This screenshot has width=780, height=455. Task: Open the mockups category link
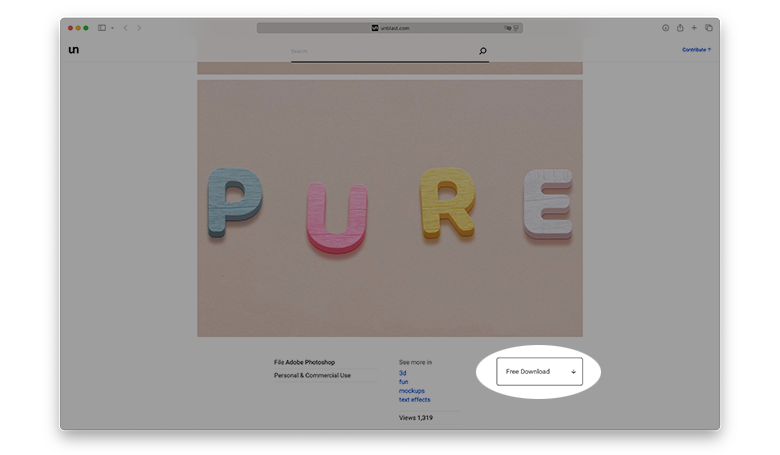411,391
